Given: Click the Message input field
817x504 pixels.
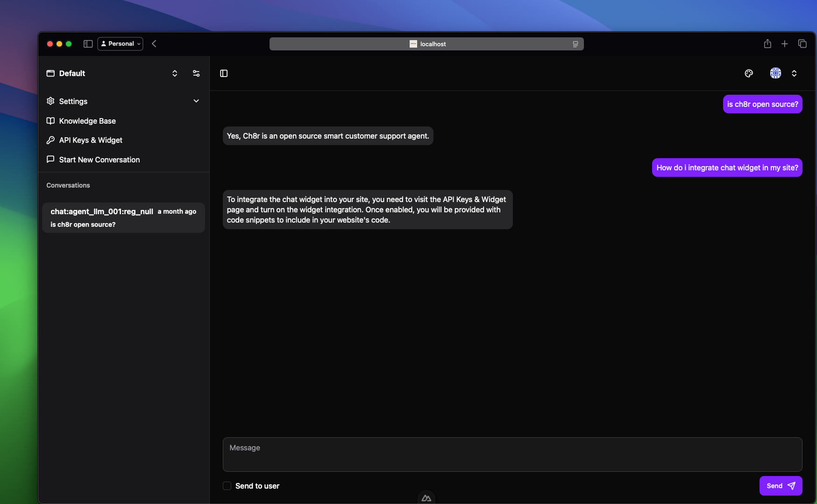Looking at the screenshot, I should pos(512,454).
